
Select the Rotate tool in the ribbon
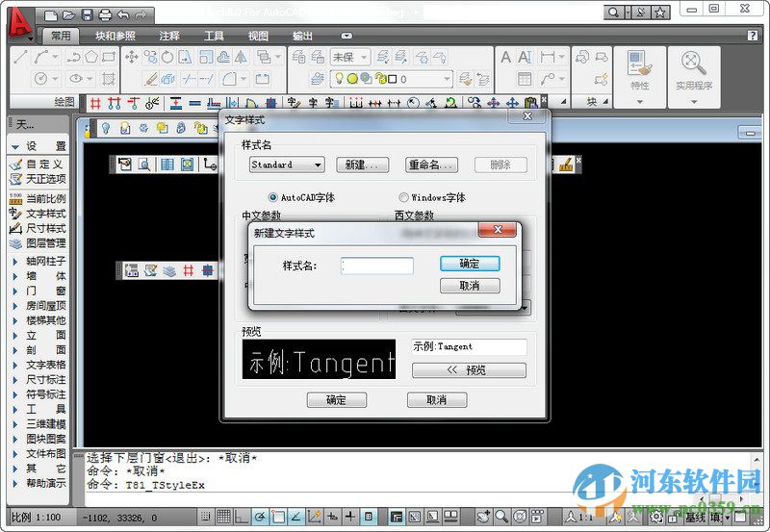click(x=167, y=58)
